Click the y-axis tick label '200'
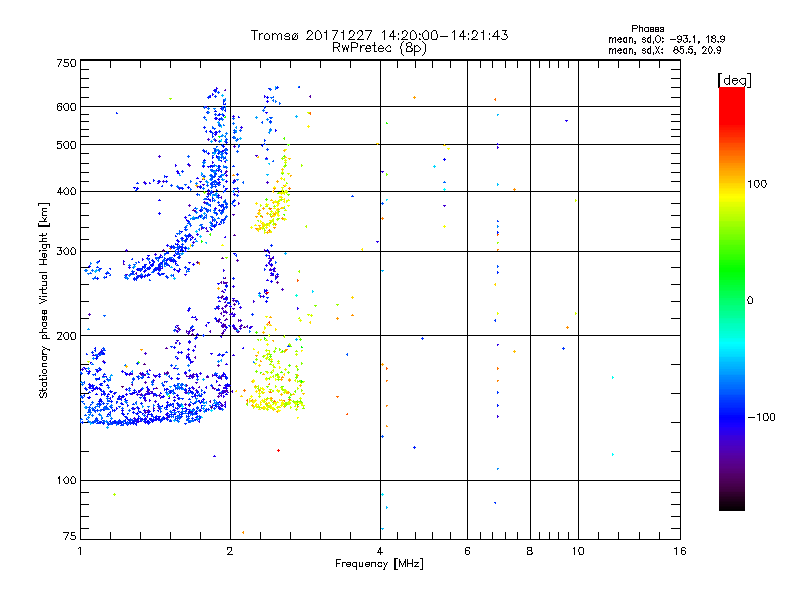The height and width of the screenshot is (600, 800). [x=66, y=336]
